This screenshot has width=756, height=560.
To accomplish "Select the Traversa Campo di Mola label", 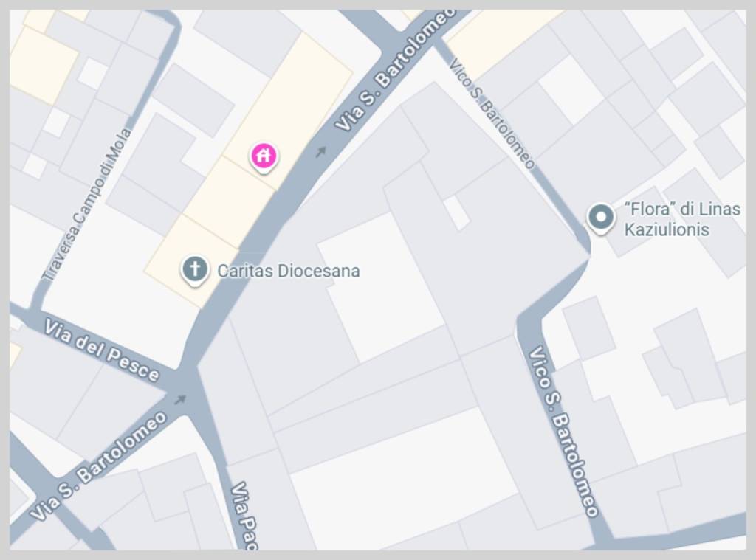I will [87, 204].
